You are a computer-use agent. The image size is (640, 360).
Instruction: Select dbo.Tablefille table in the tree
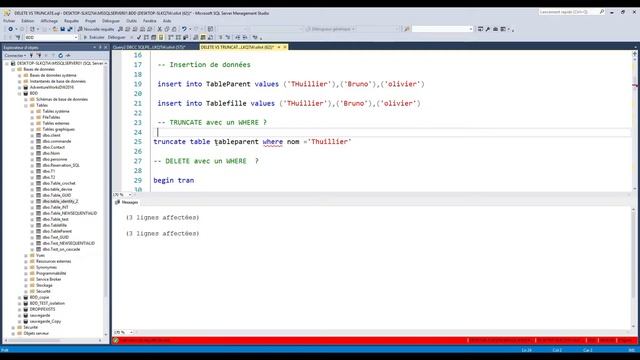(55, 225)
